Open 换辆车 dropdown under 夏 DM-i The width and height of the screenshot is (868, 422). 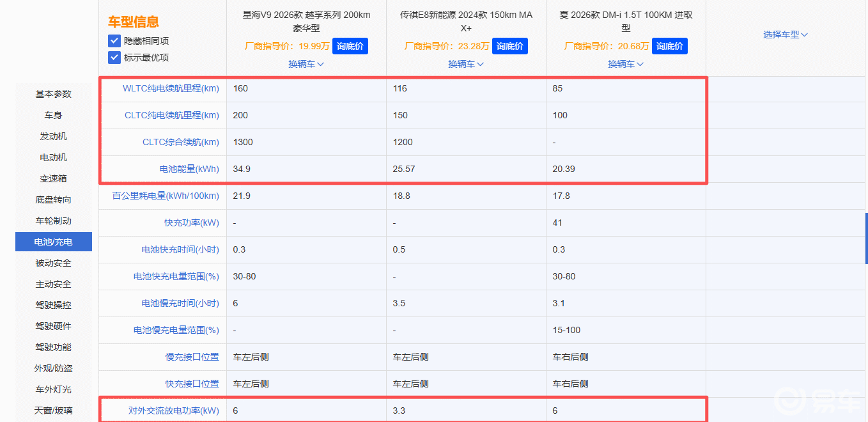click(x=626, y=64)
